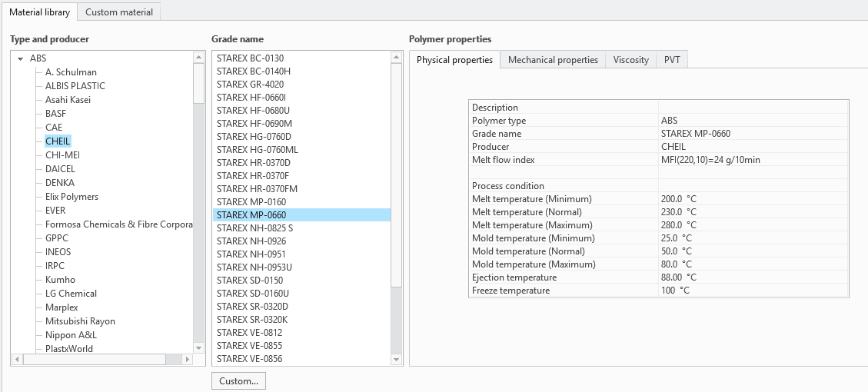Select Marplex producer
The width and height of the screenshot is (868, 392).
[62, 307]
